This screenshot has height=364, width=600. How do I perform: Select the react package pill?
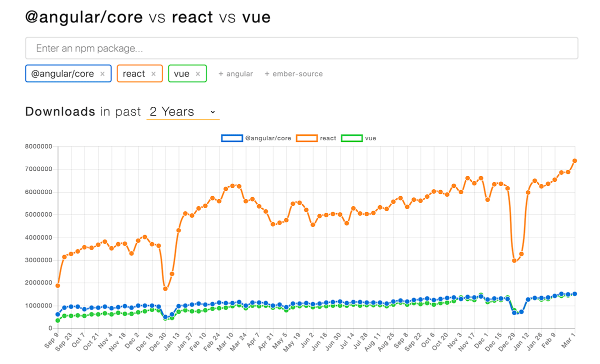tap(133, 73)
